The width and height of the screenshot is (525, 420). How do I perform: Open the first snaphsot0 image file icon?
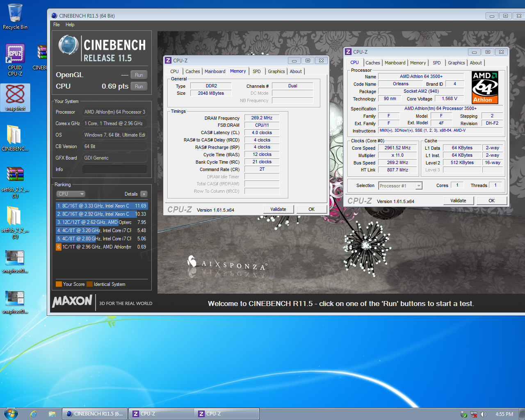pyautogui.click(x=15, y=262)
